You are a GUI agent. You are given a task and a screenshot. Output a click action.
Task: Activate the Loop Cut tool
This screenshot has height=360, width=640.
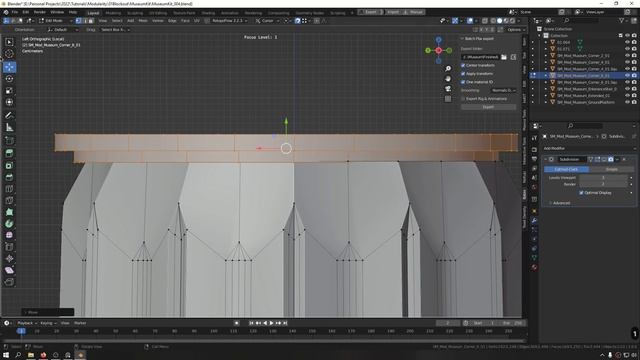click(9, 189)
